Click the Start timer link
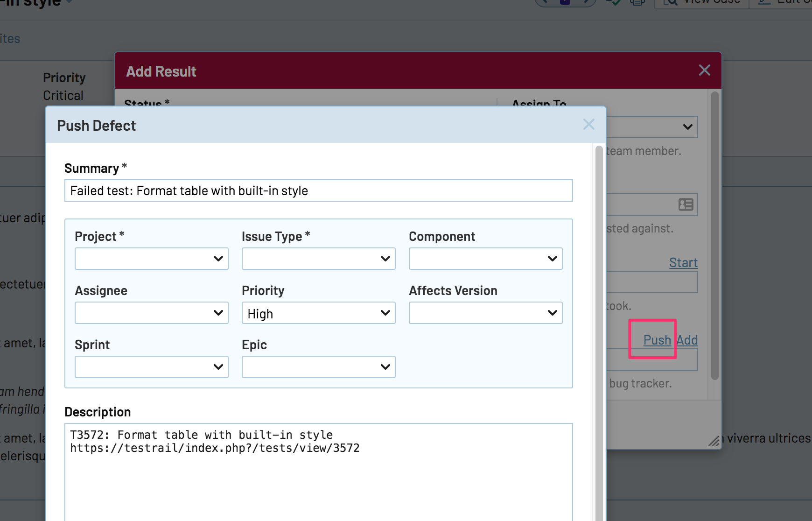 coord(683,262)
